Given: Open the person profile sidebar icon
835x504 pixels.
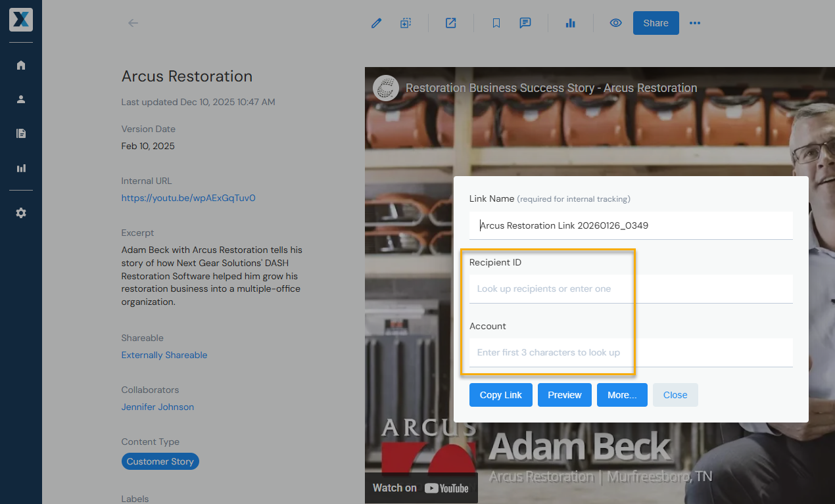Looking at the screenshot, I should pos(21,99).
